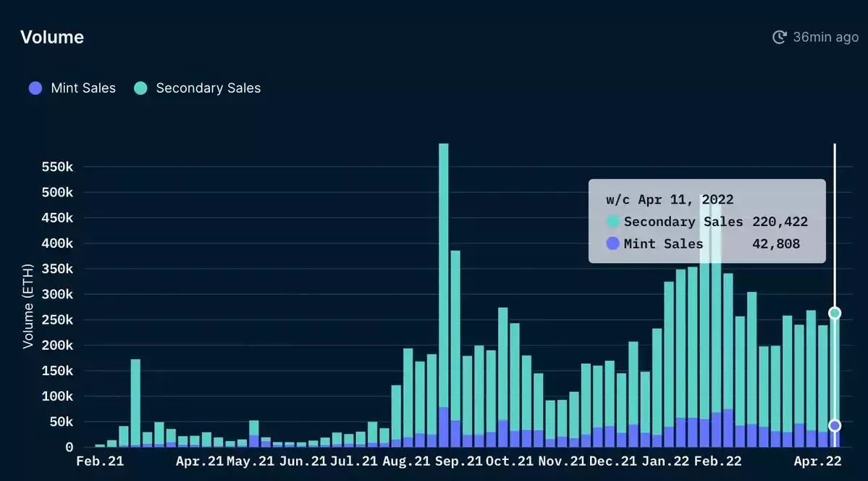Toggle Secondary Sales legend teal dot
Viewport: 868px width, 481px height.
click(x=140, y=88)
